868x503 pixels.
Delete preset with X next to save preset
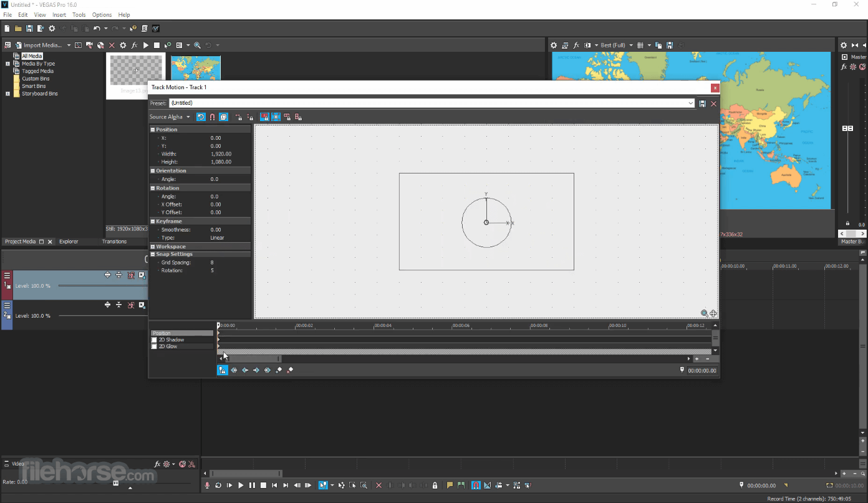714,104
